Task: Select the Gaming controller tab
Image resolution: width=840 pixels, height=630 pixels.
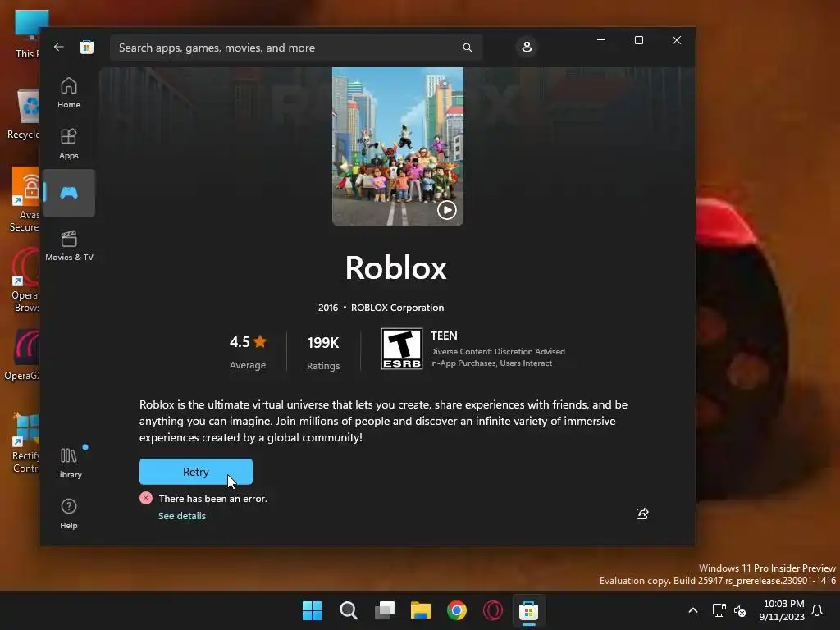Action: coord(69,193)
